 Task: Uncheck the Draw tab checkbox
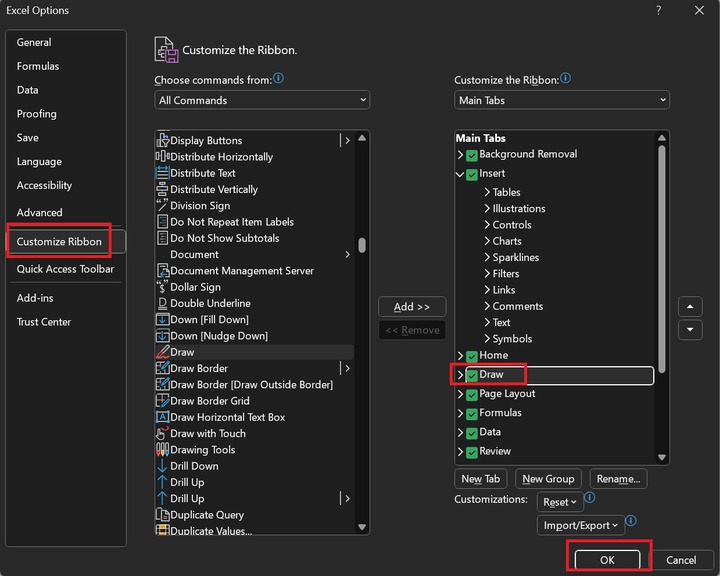coord(472,375)
